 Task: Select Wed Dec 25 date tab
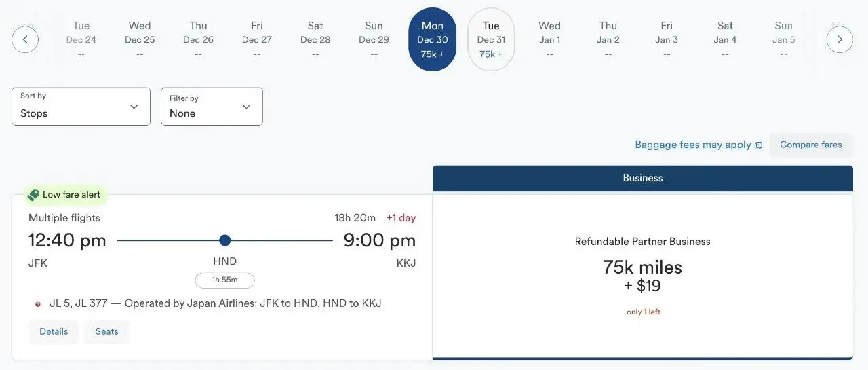pos(140,39)
